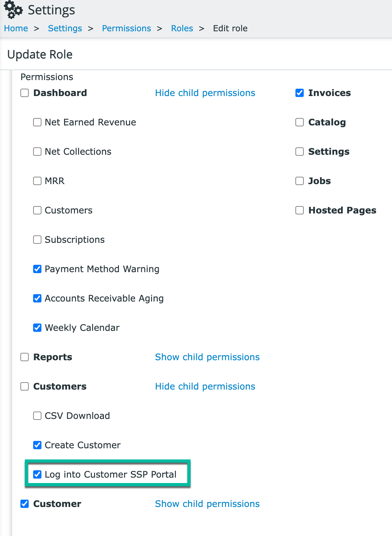Image resolution: width=392 pixels, height=536 pixels.
Task: Hide child permissions for Dashboard
Action: 205,93
